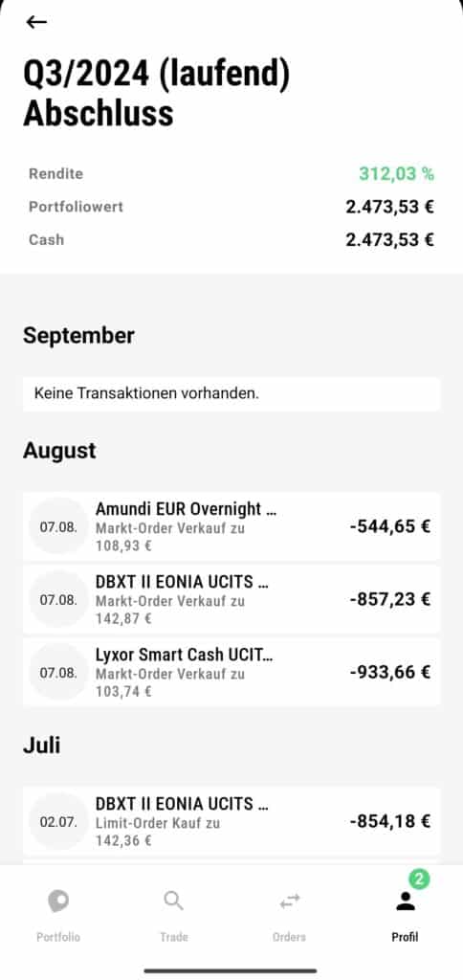Tap the green notification badge on Profil
463x980 pixels.
[419, 880]
